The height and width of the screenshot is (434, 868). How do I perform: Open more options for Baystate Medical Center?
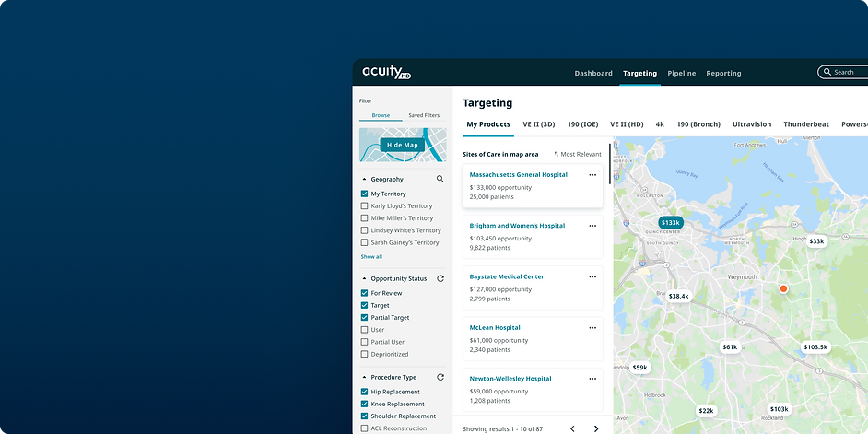pyautogui.click(x=592, y=276)
